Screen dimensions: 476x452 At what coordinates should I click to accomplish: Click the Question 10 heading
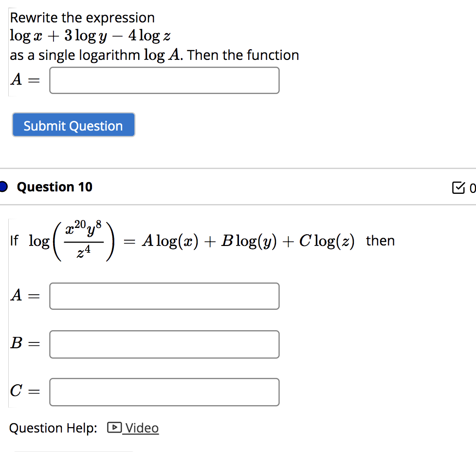[x=55, y=187]
